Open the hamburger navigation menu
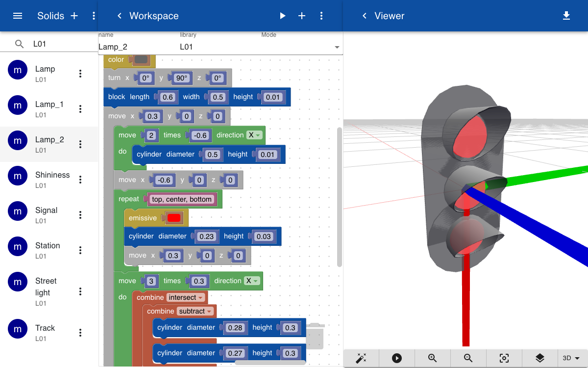This screenshot has height=368, width=588. [18, 16]
